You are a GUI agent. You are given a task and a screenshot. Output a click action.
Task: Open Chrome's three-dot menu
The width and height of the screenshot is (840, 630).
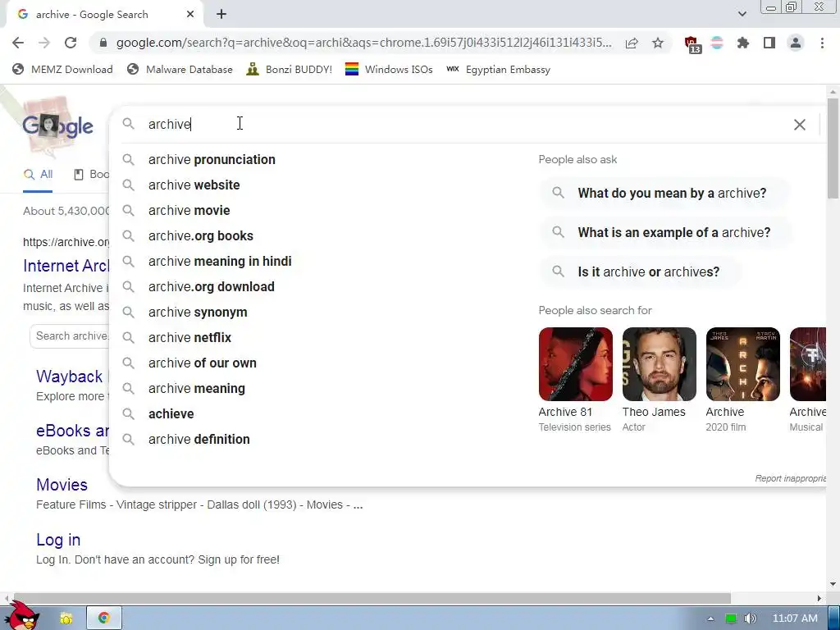[x=822, y=43]
